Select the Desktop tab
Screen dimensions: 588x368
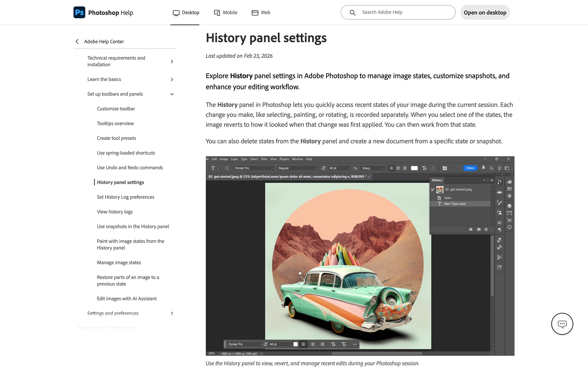pos(186,12)
